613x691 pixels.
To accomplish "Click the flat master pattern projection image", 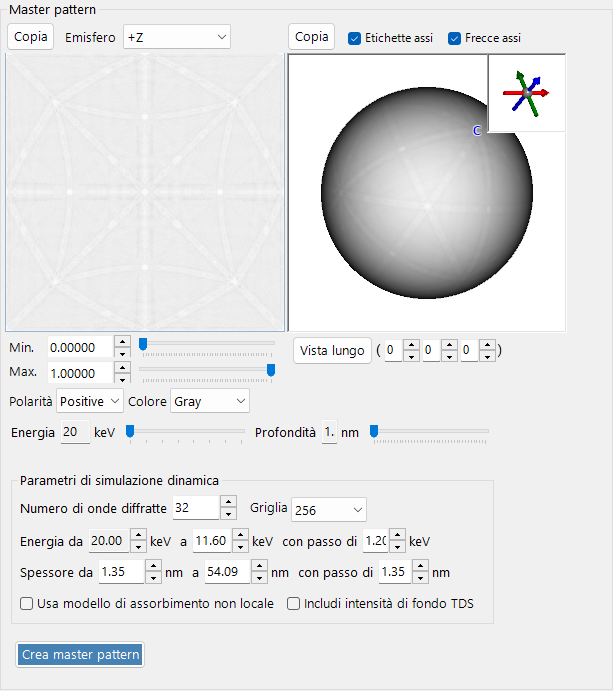I will (x=145, y=193).
